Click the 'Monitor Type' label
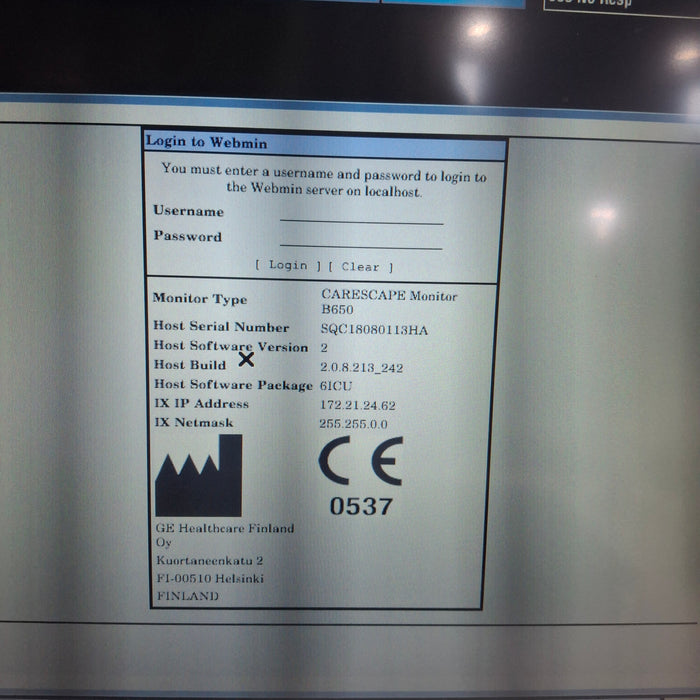700x700 pixels. coord(200,299)
